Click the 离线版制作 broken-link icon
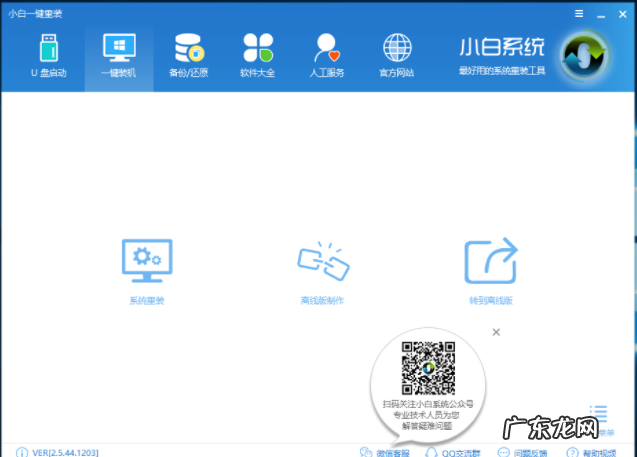 323,261
